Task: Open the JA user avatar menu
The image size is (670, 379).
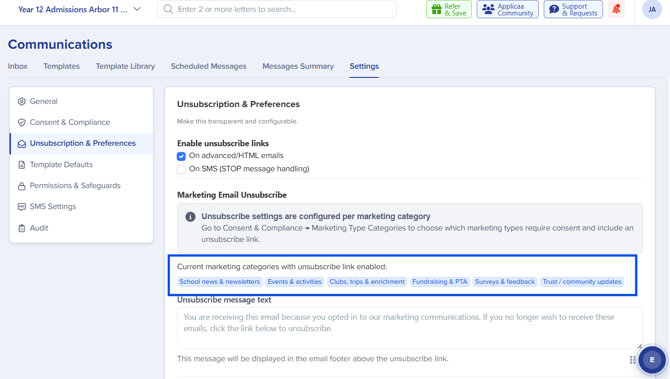Action: coord(652,9)
